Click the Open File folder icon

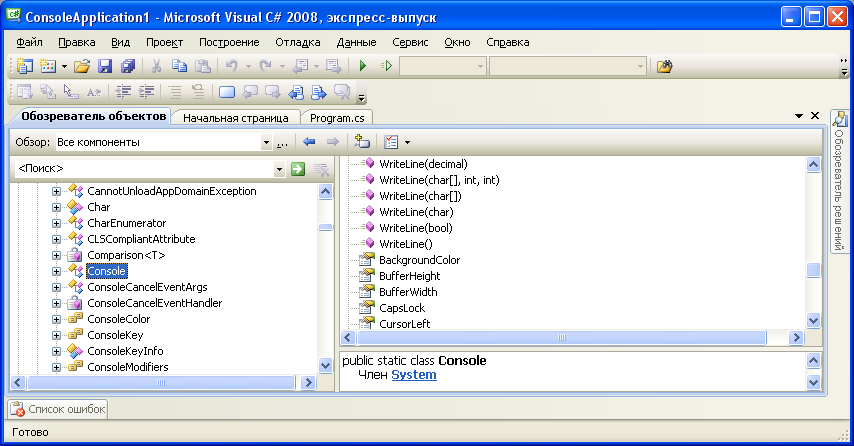82,66
